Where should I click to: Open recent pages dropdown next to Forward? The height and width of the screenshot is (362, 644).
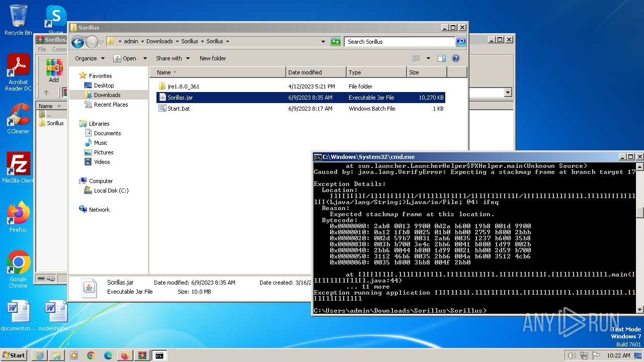(x=101, y=42)
